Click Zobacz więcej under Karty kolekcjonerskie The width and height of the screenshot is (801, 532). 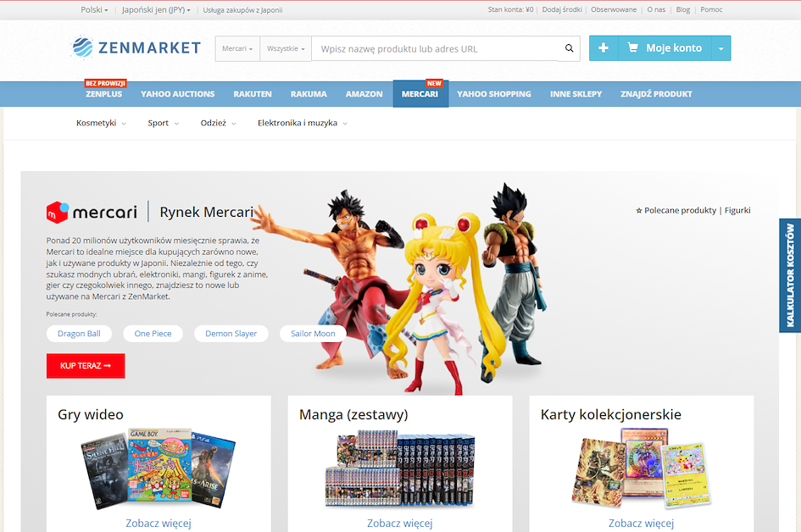[x=641, y=524]
